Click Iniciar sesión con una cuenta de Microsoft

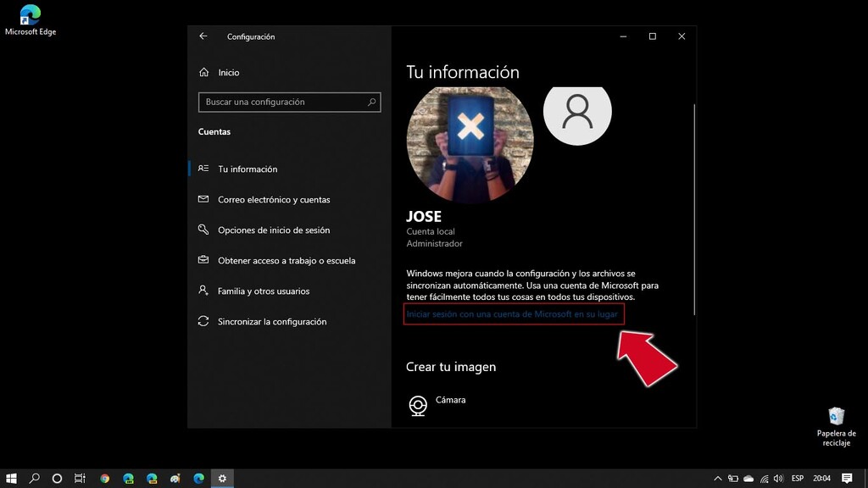[514, 313]
